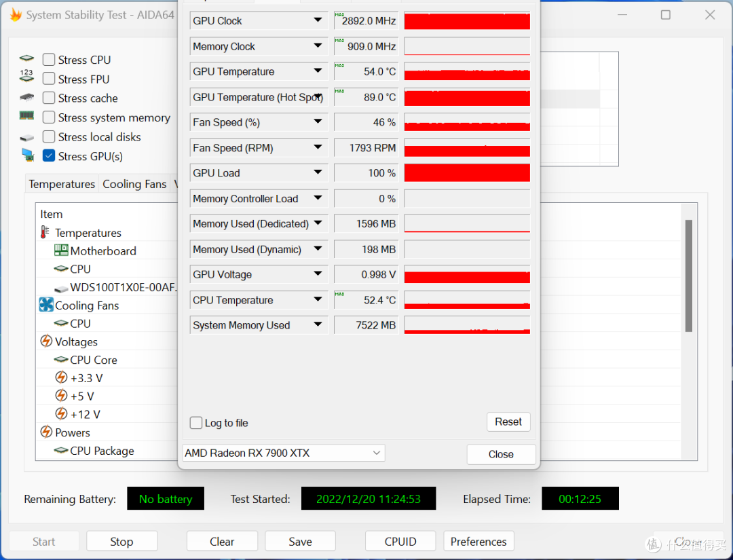Click the chip icon of CPU under Cooling Fans

click(x=61, y=323)
